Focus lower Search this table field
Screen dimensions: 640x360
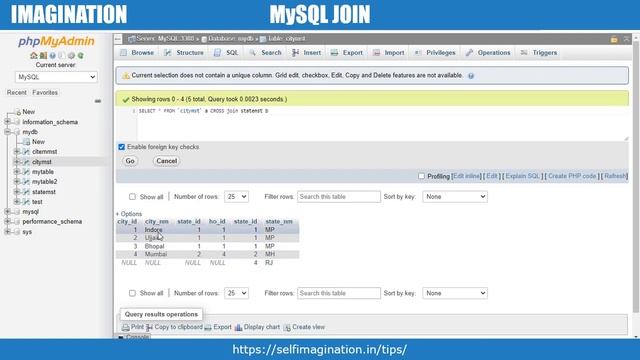(x=339, y=293)
